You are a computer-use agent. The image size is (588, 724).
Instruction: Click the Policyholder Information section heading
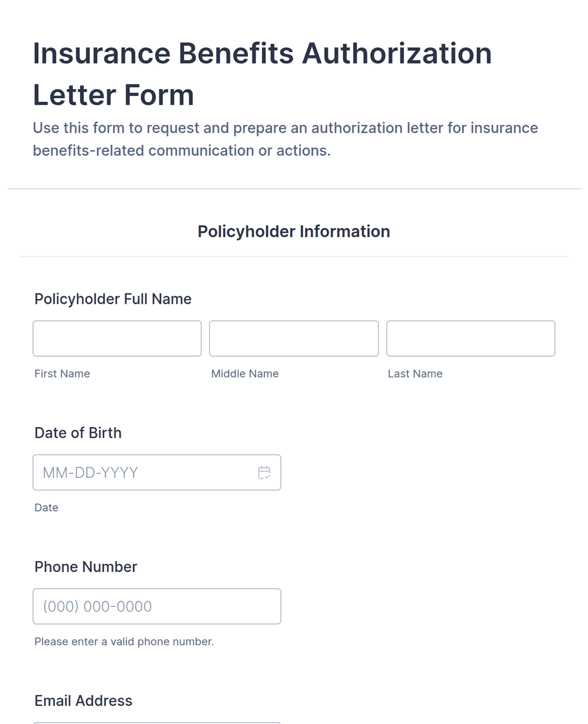(x=293, y=231)
